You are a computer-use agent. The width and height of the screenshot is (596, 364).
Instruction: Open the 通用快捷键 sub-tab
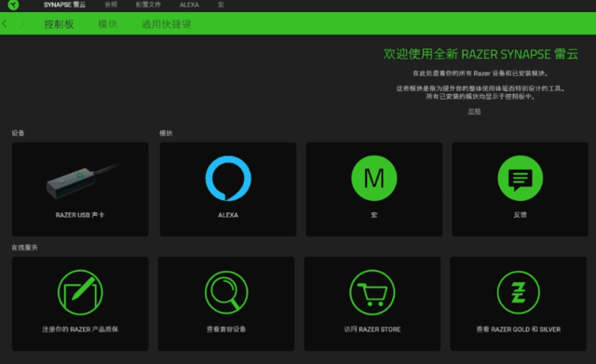point(166,24)
